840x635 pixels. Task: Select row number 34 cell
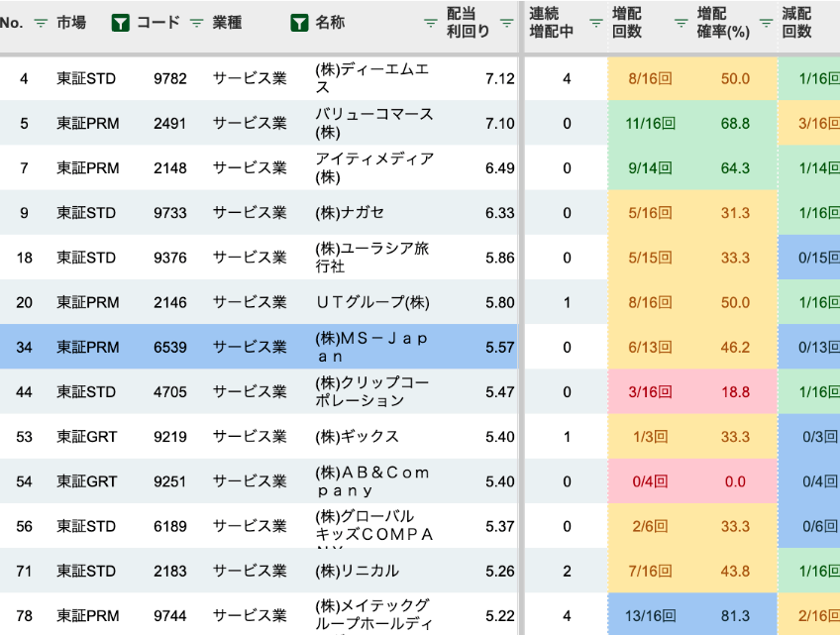24,348
